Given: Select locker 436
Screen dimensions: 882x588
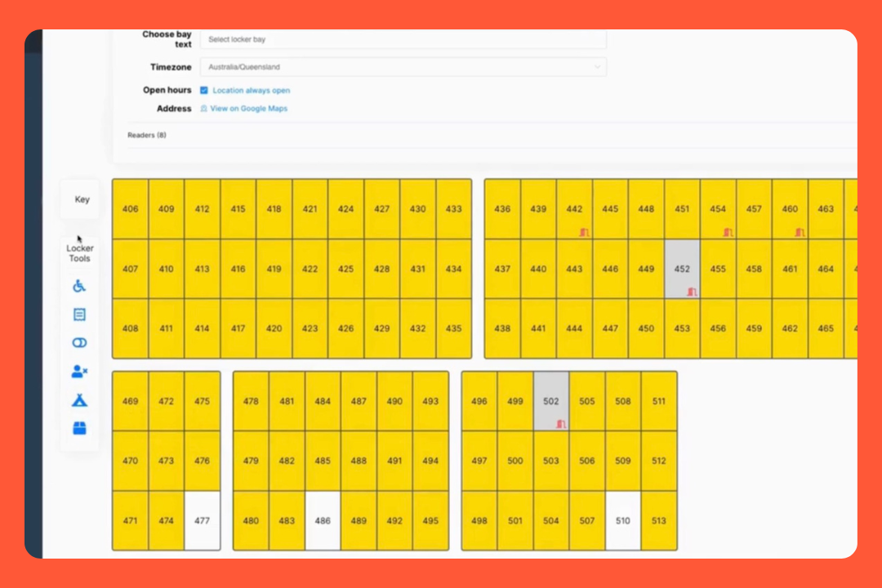Looking at the screenshot, I should [502, 209].
